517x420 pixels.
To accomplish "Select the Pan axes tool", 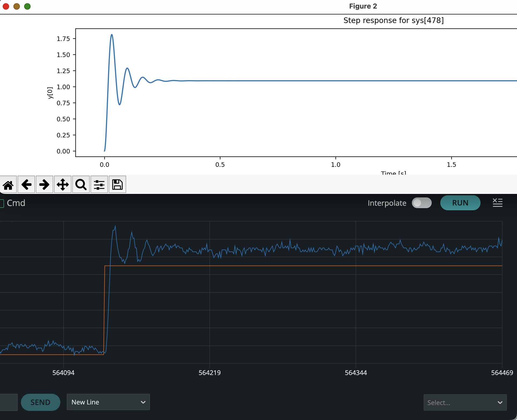I will [63, 185].
